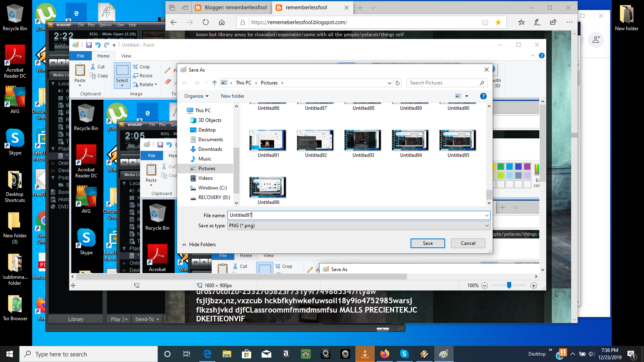Collapse with the Hide Folders expander
Screen dimensions: 644x362
(199, 245)
